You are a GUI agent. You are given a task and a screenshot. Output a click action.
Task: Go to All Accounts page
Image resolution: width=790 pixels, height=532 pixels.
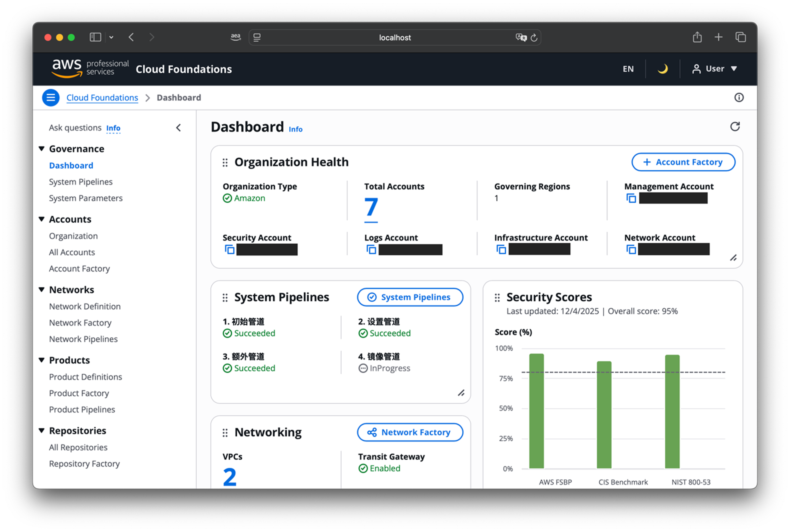72,252
